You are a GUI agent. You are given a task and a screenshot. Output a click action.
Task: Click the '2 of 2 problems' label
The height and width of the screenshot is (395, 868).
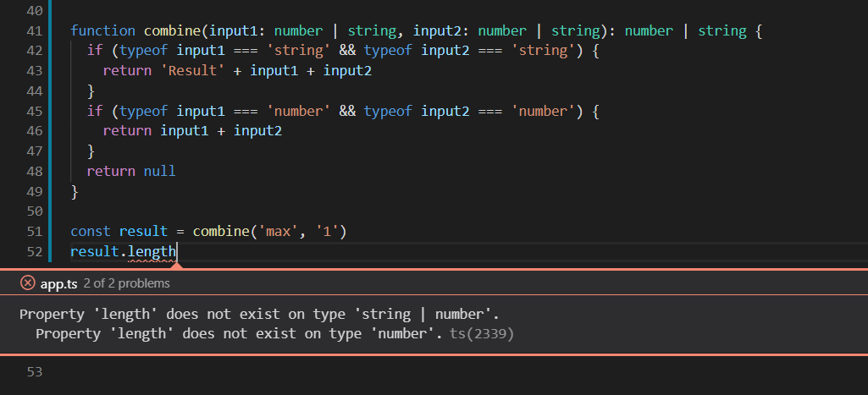tap(127, 283)
